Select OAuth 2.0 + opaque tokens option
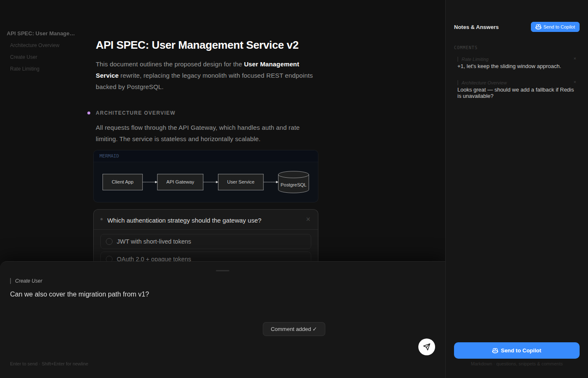 pyautogui.click(x=206, y=257)
